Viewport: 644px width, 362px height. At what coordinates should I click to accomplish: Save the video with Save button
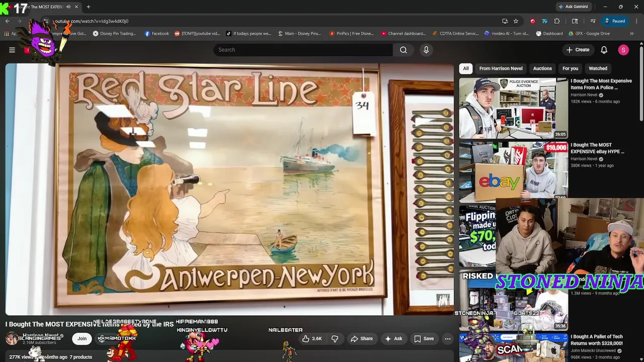coord(423,339)
